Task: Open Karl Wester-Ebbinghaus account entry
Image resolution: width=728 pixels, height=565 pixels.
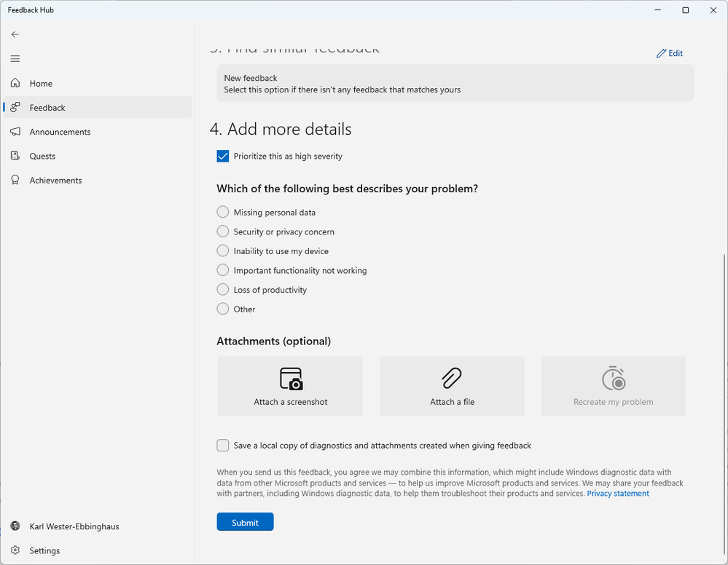Action: (x=97, y=526)
